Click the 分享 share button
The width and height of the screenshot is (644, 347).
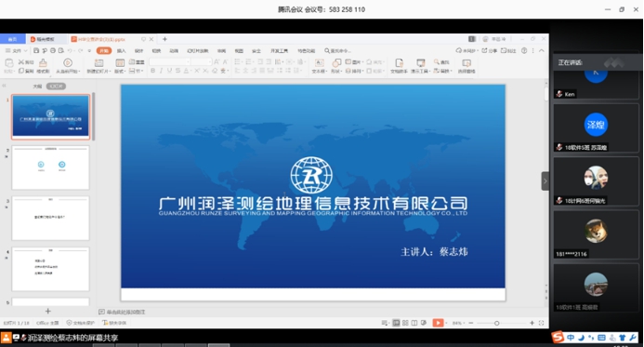(x=490, y=50)
